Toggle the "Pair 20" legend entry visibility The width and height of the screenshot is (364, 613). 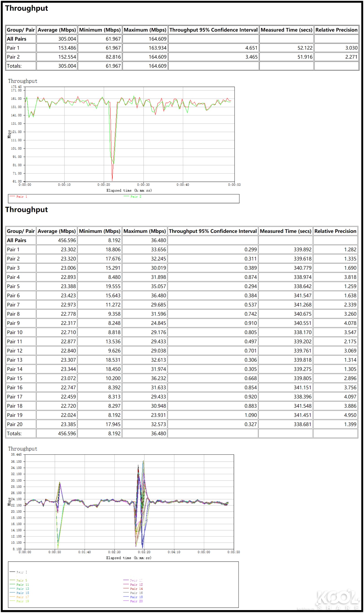point(136,601)
